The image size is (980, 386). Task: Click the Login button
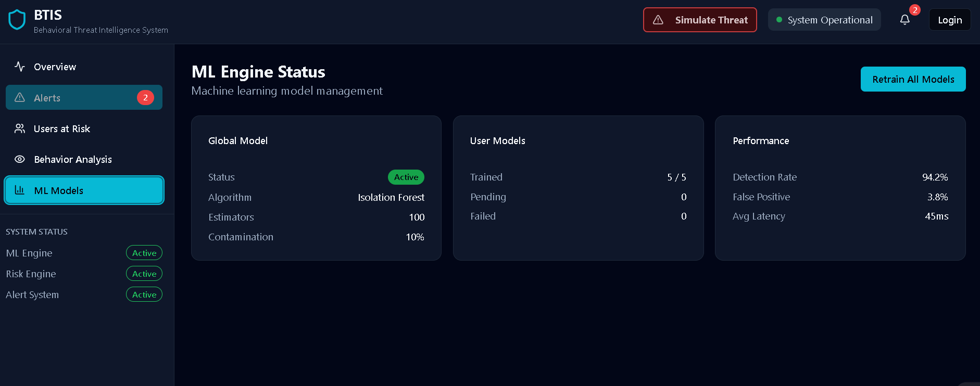pyautogui.click(x=950, y=20)
